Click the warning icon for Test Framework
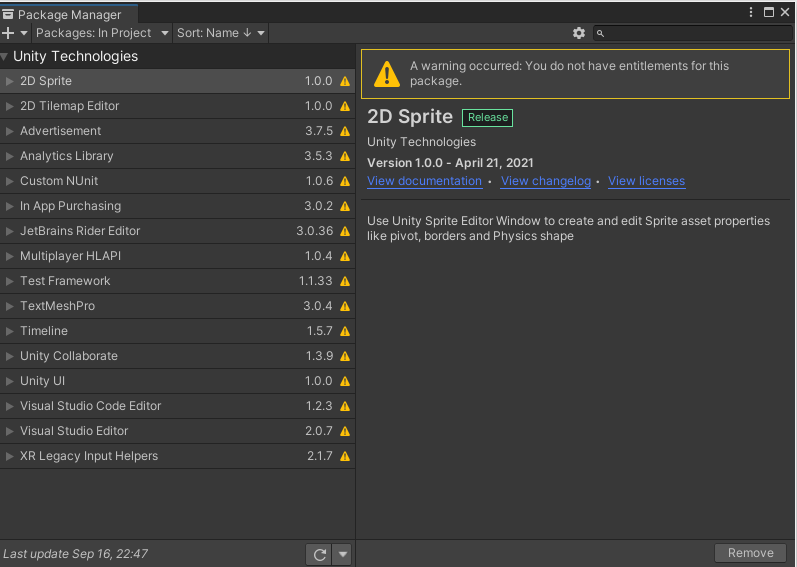The width and height of the screenshot is (797, 567). (345, 281)
